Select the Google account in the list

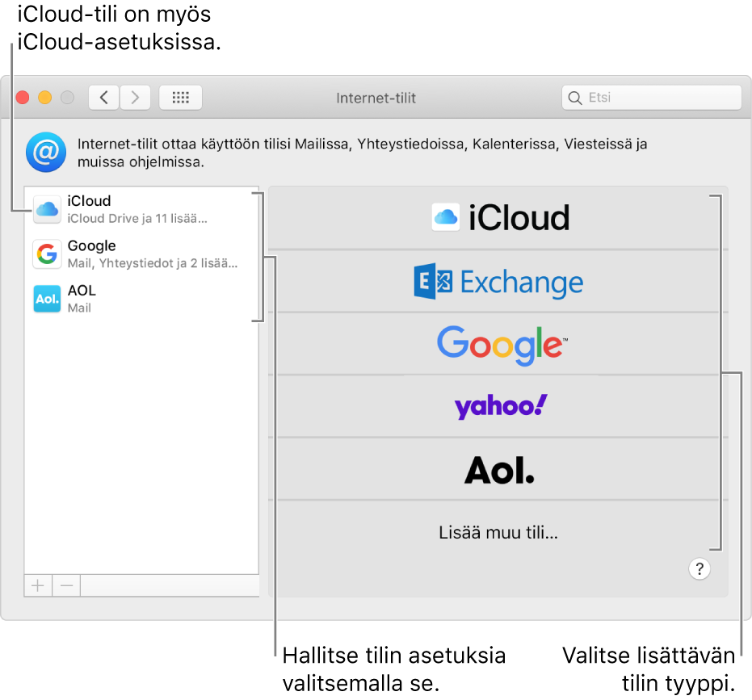click(141, 254)
